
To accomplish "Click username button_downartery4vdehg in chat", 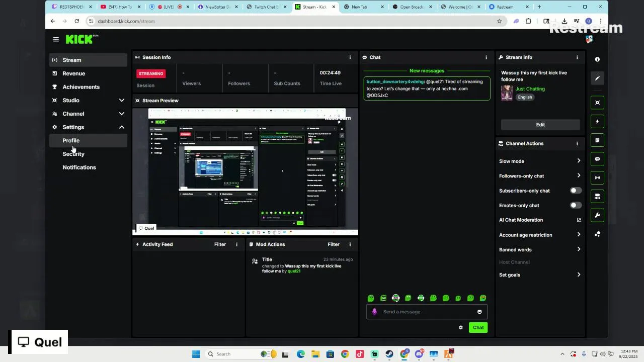I will pyautogui.click(x=395, y=81).
